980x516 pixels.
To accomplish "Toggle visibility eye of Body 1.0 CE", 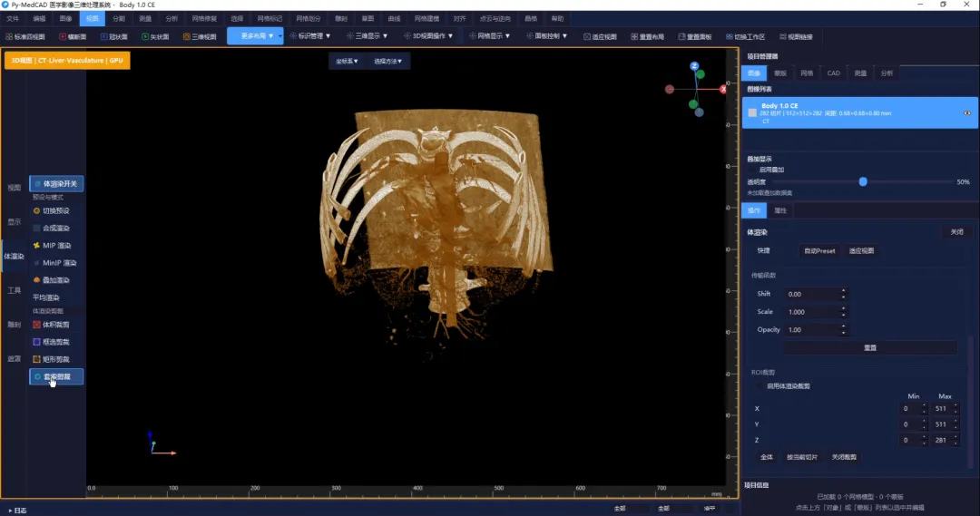I will (x=967, y=113).
